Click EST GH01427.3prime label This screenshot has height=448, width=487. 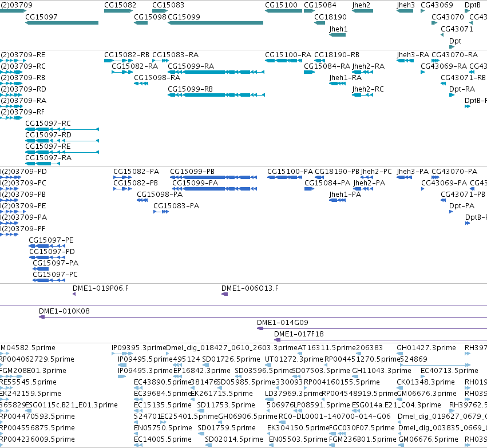(426, 348)
